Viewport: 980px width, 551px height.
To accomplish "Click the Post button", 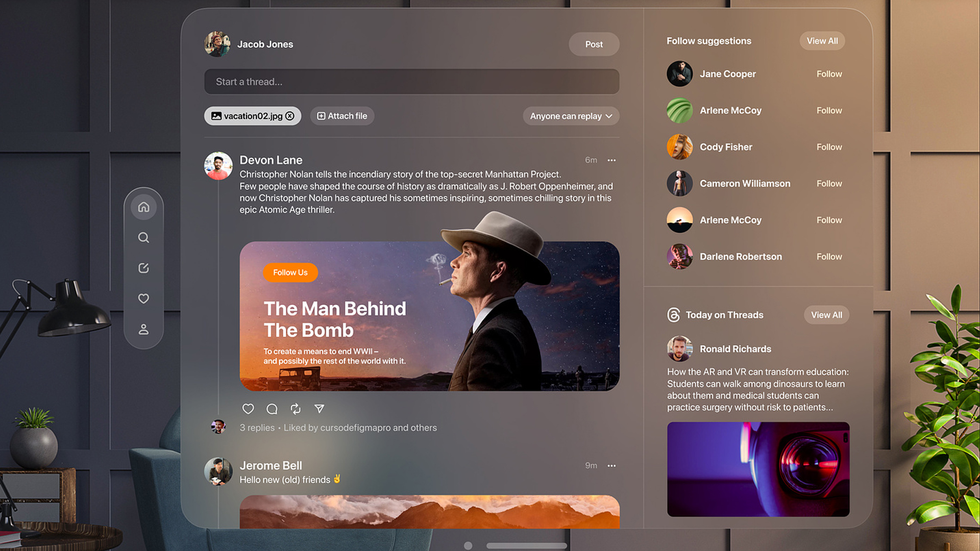I will pyautogui.click(x=594, y=44).
